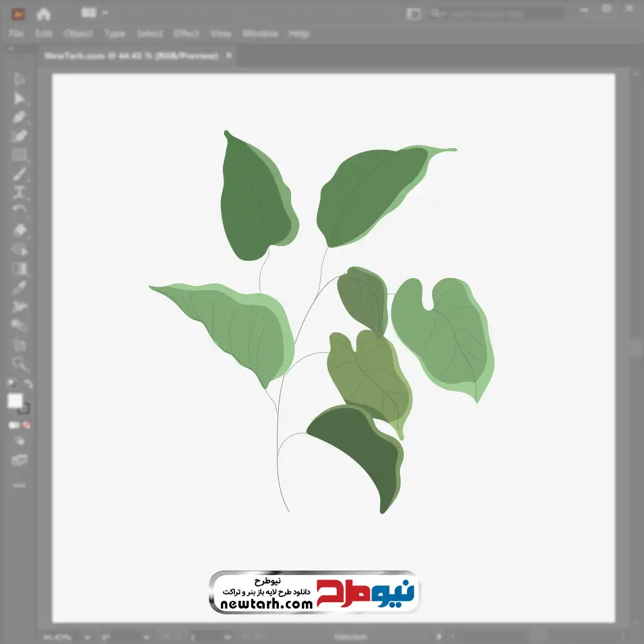Expand the Edit Toolbar three dots

tap(19, 485)
